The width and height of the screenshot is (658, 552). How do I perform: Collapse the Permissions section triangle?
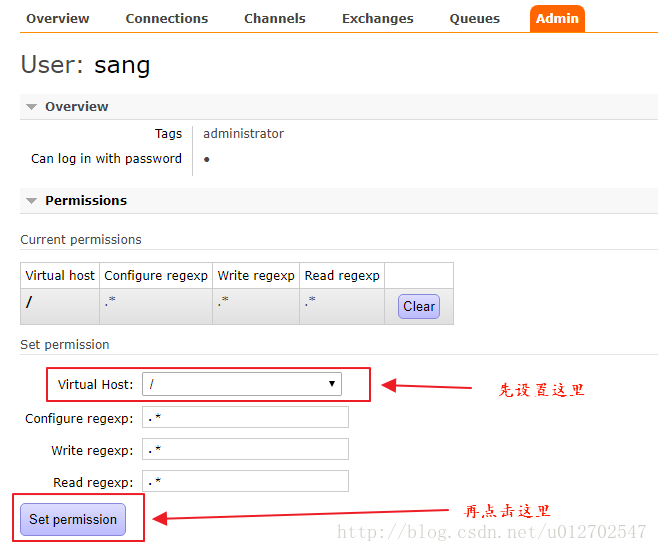point(32,201)
